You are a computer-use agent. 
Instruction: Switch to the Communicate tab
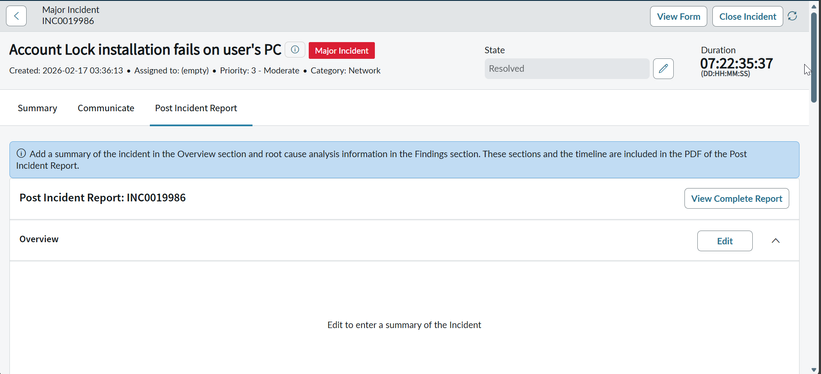[106, 108]
